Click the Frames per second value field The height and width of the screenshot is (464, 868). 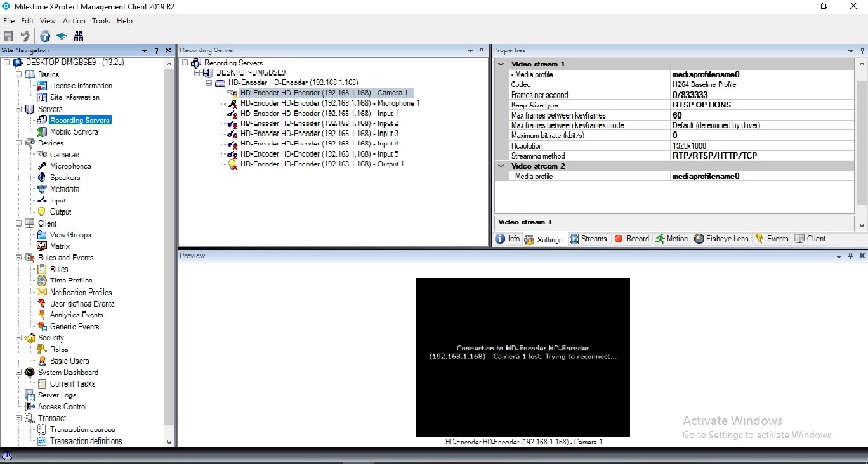[x=762, y=95]
